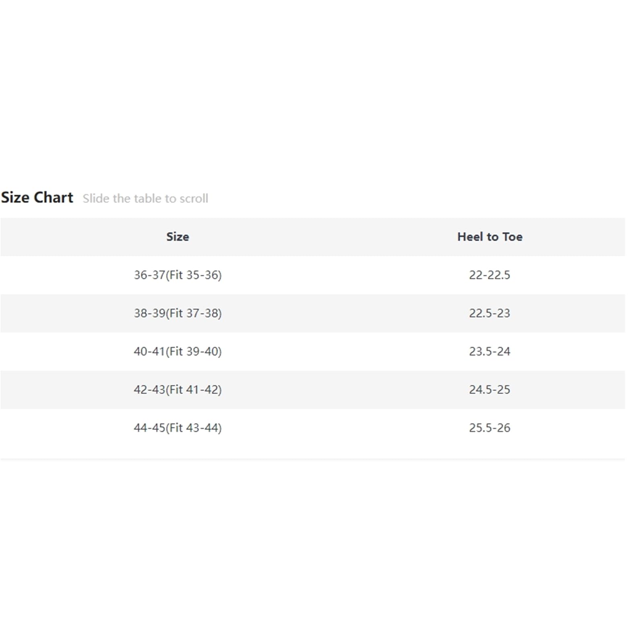
Task: Click the word Toe in the header
Action: [512, 237]
